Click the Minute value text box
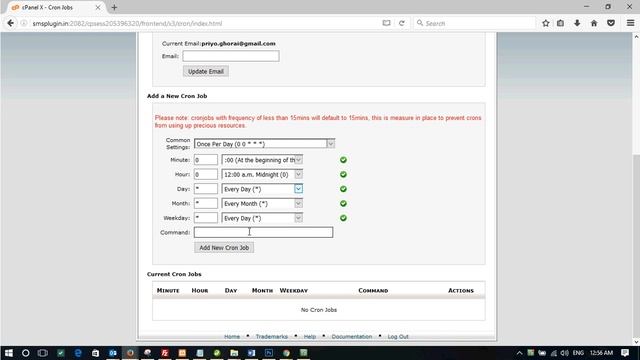This screenshot has width=640, height=360. click(206, 160)
